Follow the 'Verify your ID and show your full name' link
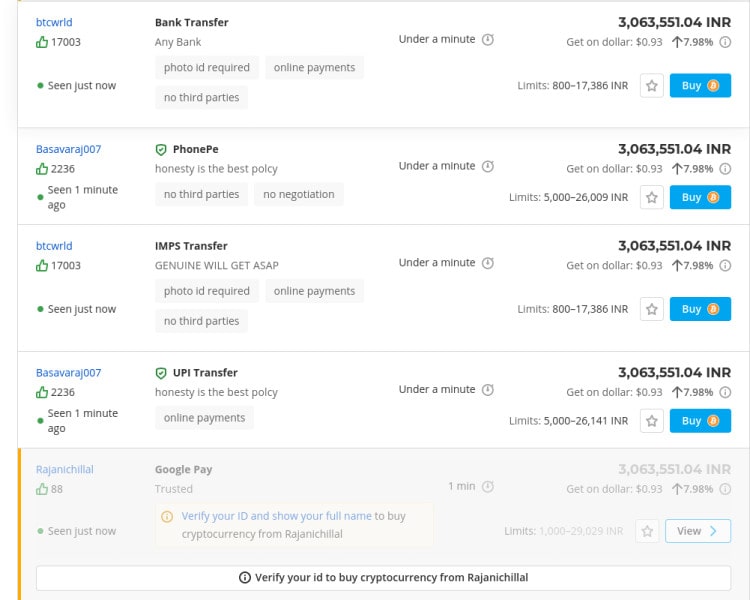The width and height of the screenshot is (750, 600). pos(277,516)
